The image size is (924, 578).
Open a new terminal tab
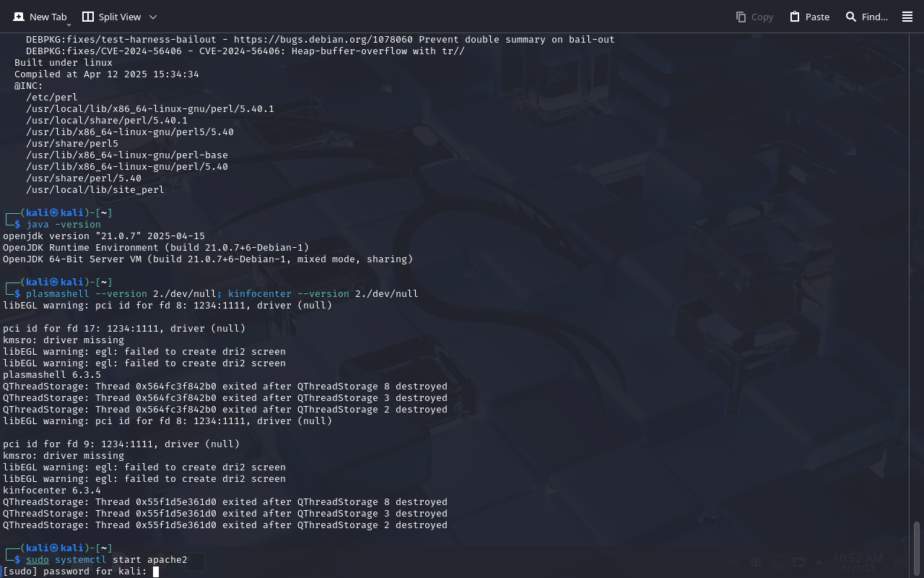point(40,17)
